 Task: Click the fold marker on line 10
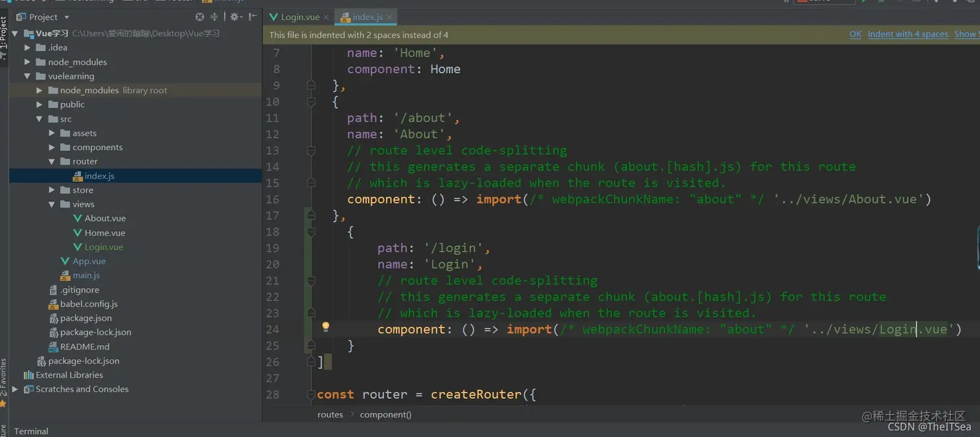pyautogui.click(x=310, y=102)
